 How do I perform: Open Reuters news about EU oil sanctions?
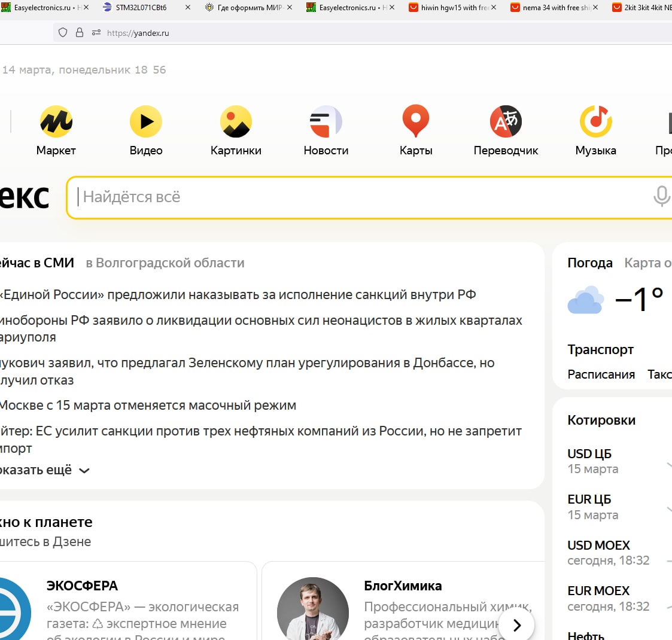(x=260, y=439)
